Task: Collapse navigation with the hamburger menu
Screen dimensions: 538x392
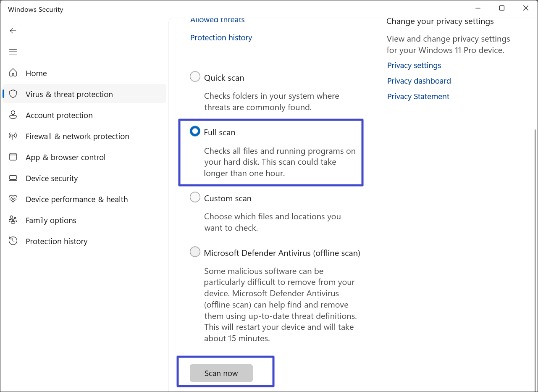Action: click(x=13, y=52)
